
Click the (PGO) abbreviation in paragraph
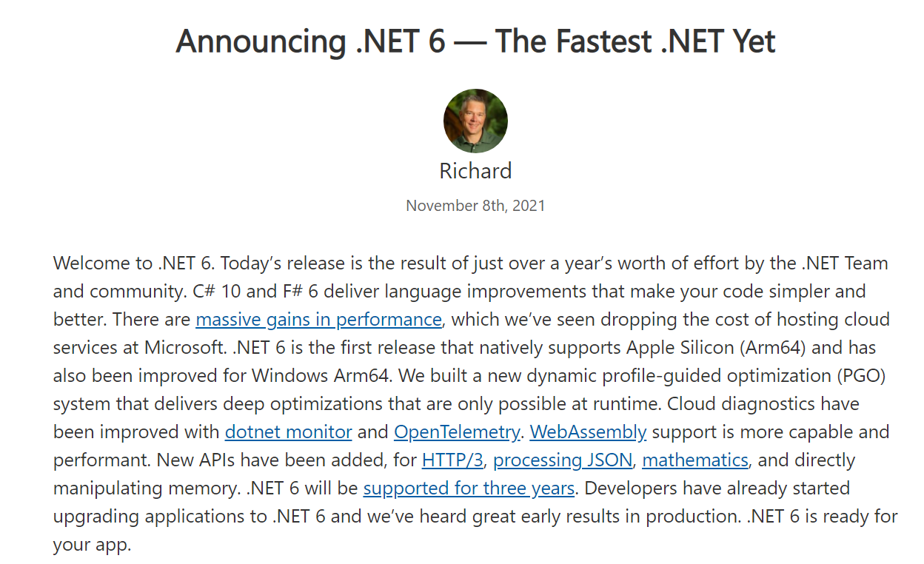(861, 376)
